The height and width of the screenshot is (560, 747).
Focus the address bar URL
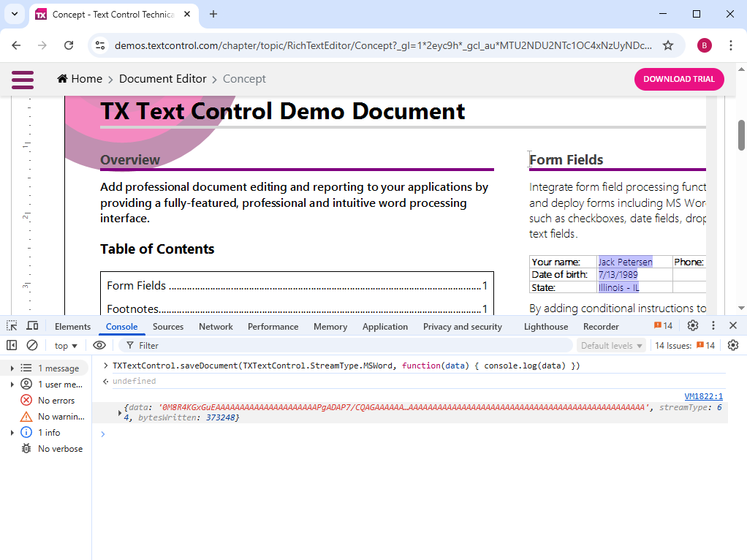pos(383,45)
